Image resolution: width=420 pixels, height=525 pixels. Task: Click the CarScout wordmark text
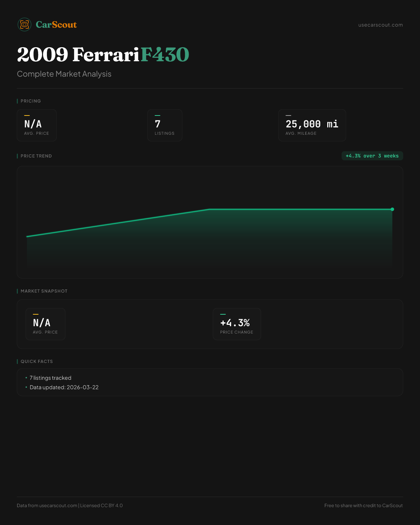pos(56,24)
